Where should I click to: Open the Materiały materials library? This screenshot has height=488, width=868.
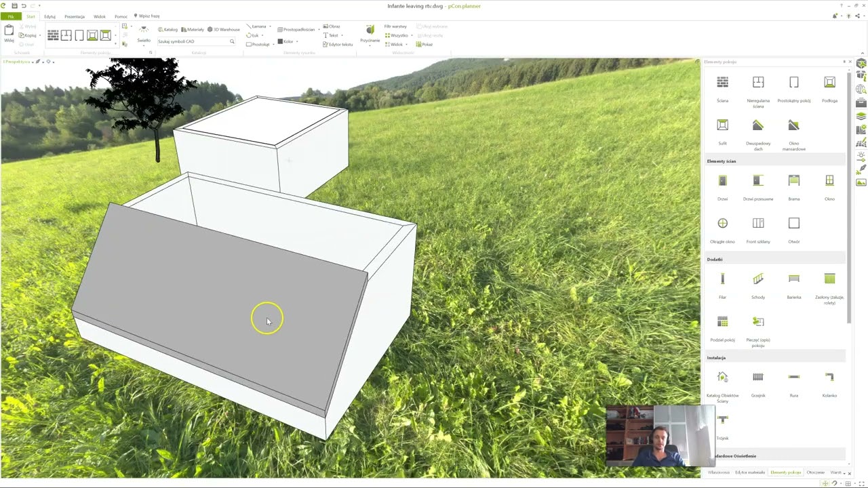(193, 29)
